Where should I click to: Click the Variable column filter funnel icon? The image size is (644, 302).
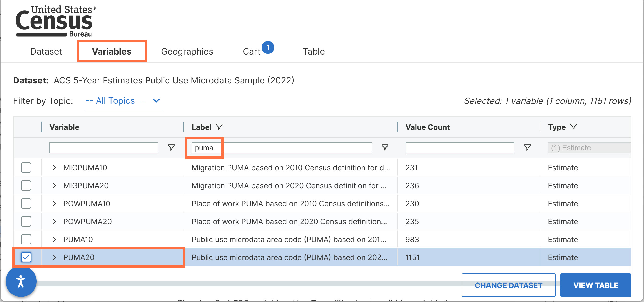pos(171,148)
